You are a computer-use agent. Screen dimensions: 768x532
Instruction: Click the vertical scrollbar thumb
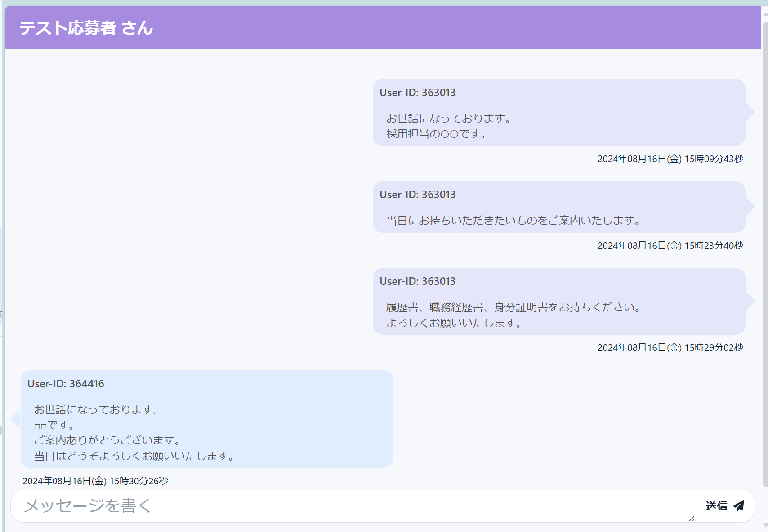tap(765, 252)
